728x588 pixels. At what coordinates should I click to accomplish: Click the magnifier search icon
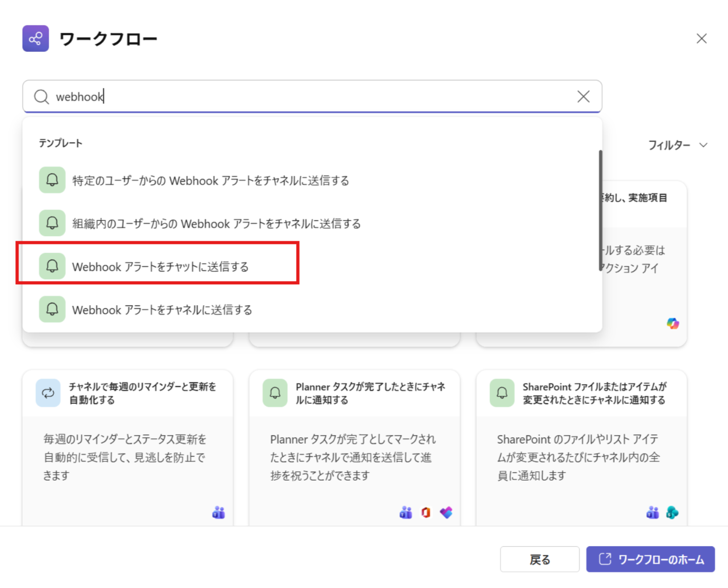tap(41, 97)
